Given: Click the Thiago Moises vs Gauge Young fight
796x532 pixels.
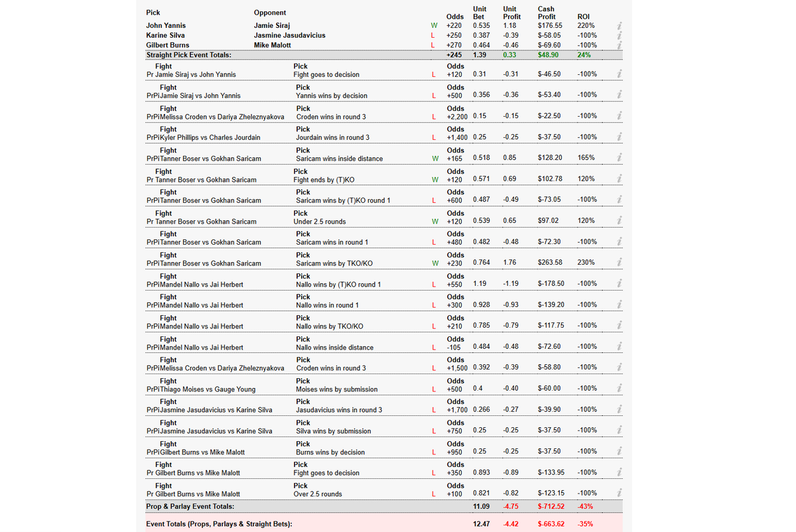Looking at the screenshot, I should pos(208,389).
